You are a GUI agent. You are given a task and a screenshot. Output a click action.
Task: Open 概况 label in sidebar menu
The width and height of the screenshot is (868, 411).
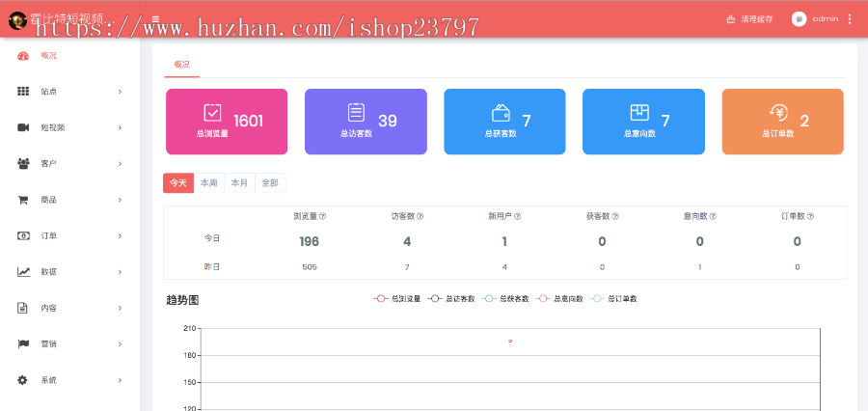point(49,56)
